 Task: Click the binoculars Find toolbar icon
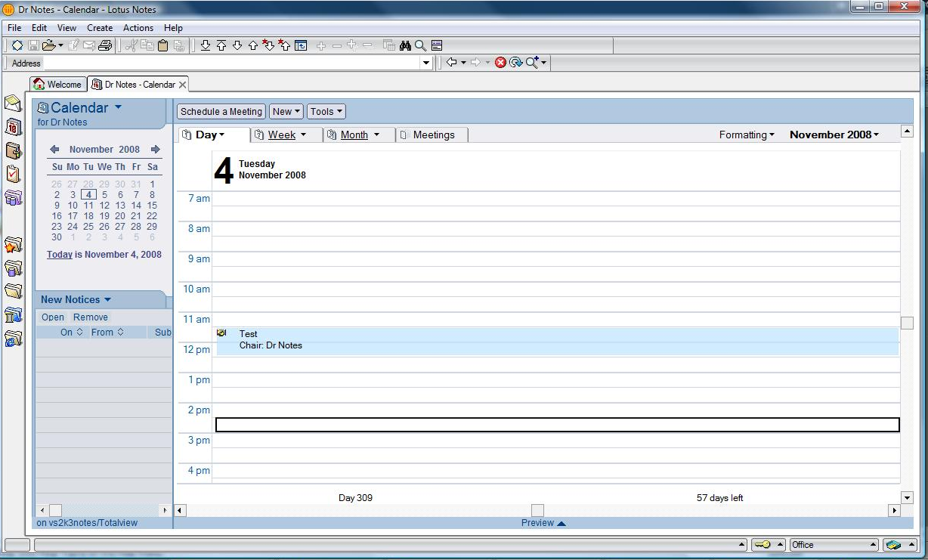[405, 45]
